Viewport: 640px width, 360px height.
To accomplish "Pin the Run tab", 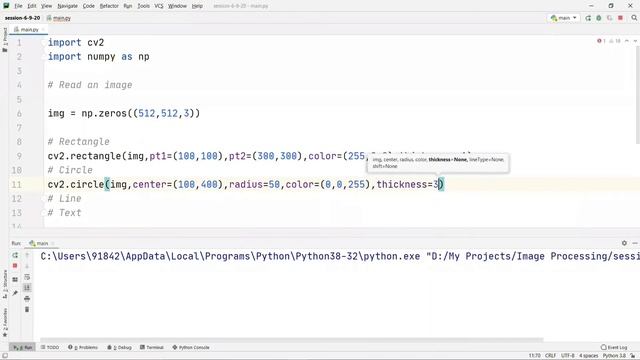I will coord(15,293).
